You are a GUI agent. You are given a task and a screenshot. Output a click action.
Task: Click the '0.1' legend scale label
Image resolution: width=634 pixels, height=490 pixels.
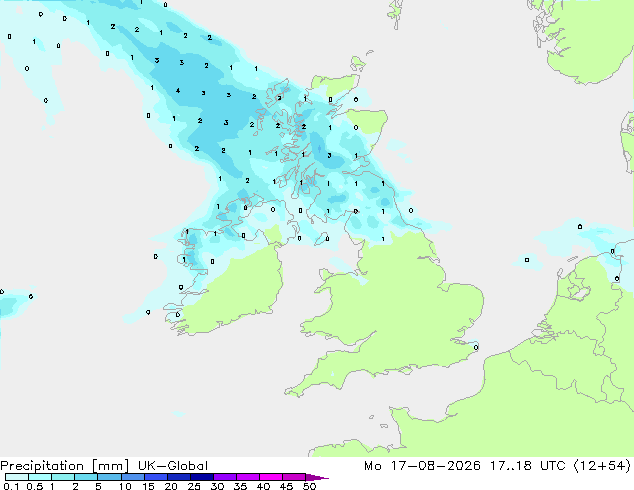(x=11, y=486)
